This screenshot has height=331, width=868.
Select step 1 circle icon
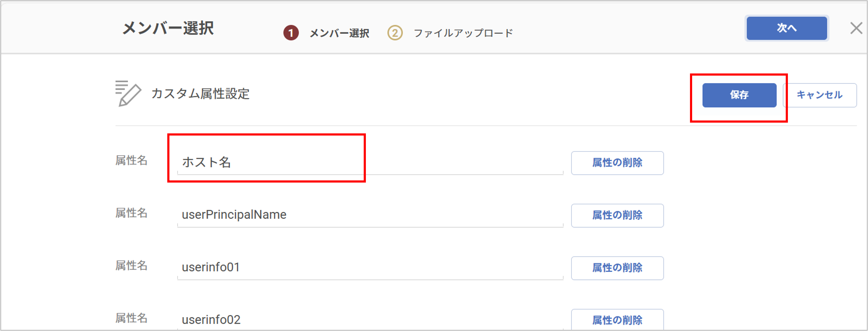tap(291, 33)
